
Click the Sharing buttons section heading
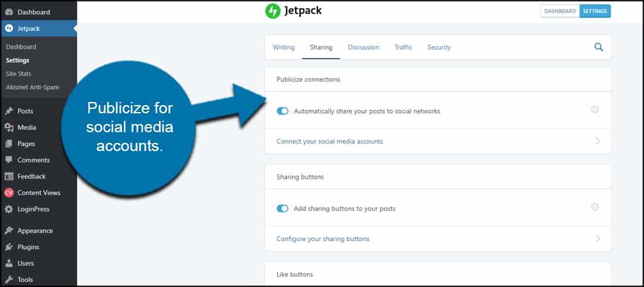coord(300,177)
